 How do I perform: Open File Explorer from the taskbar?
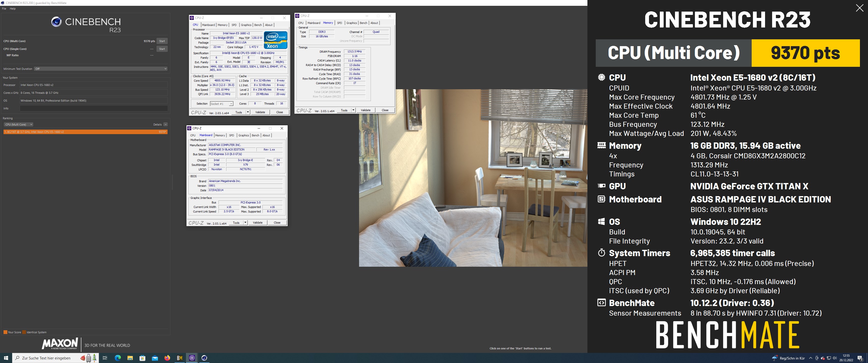130,358
